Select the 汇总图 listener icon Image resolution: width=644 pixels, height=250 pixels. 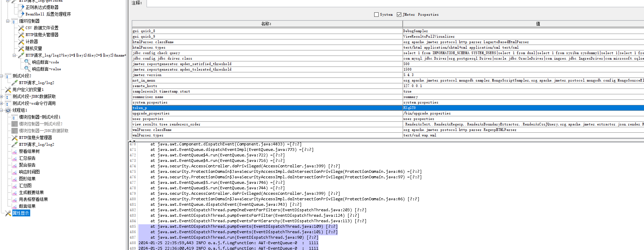15,186
